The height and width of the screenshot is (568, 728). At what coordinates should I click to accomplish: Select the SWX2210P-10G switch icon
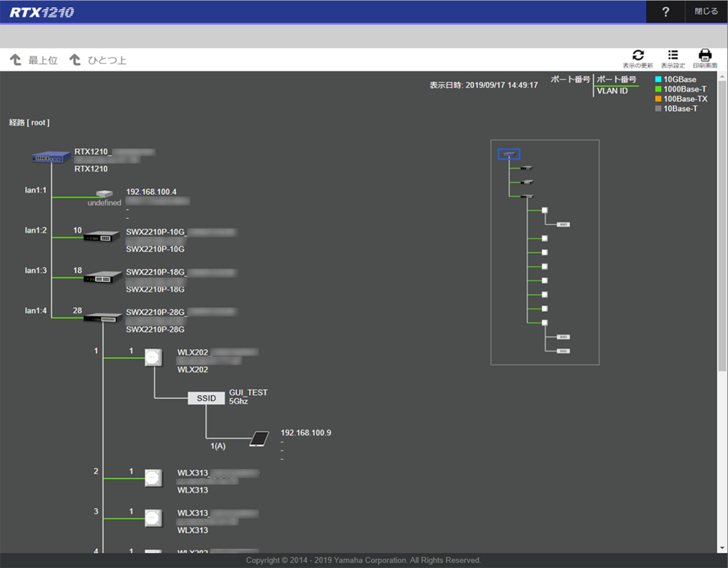[102, 236]
